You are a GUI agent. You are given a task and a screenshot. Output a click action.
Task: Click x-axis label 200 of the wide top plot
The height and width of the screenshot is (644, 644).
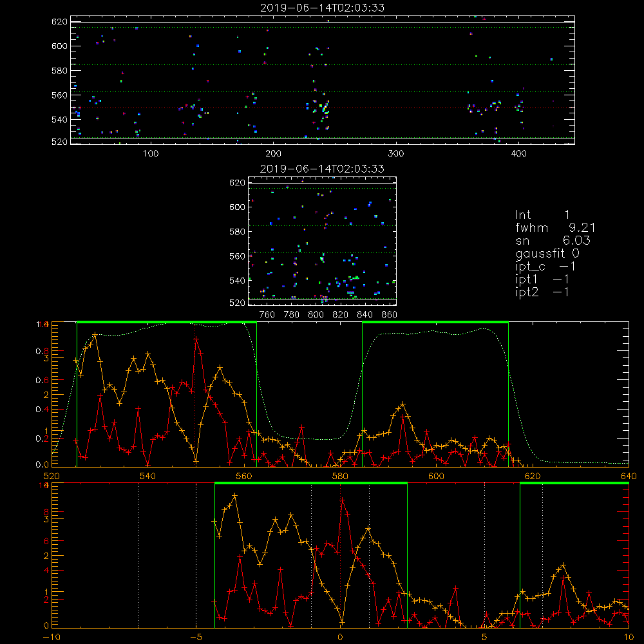(x=274, y=154)
